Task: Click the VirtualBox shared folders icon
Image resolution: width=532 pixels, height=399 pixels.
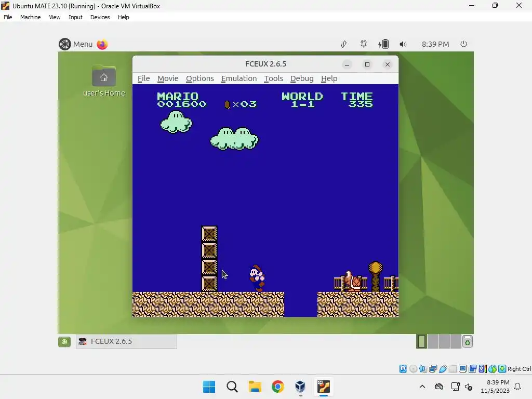Action: (453, 369)
